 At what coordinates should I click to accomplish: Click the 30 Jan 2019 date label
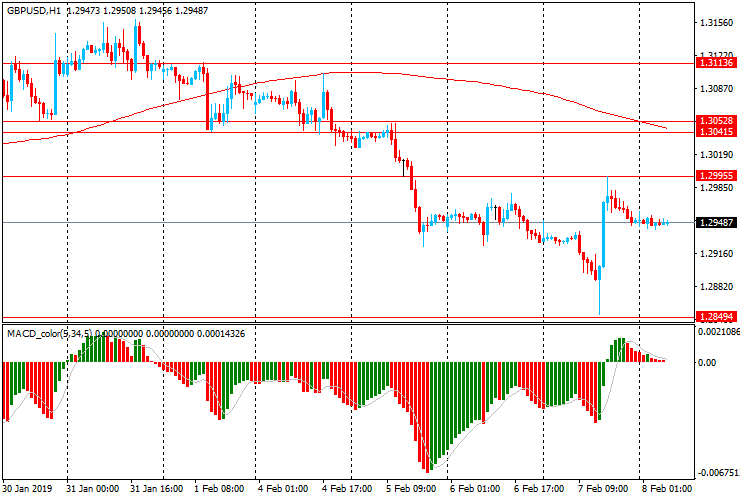point(27,490)
